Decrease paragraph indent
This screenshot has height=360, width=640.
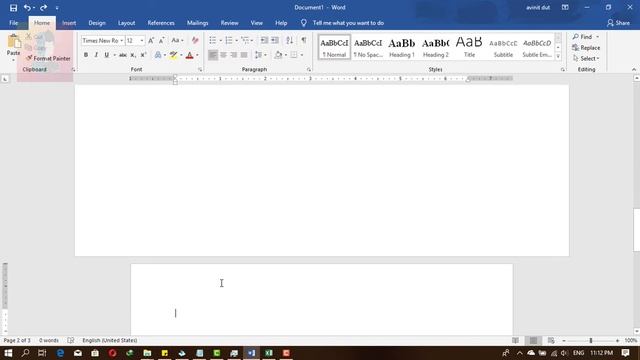(264, 40)
